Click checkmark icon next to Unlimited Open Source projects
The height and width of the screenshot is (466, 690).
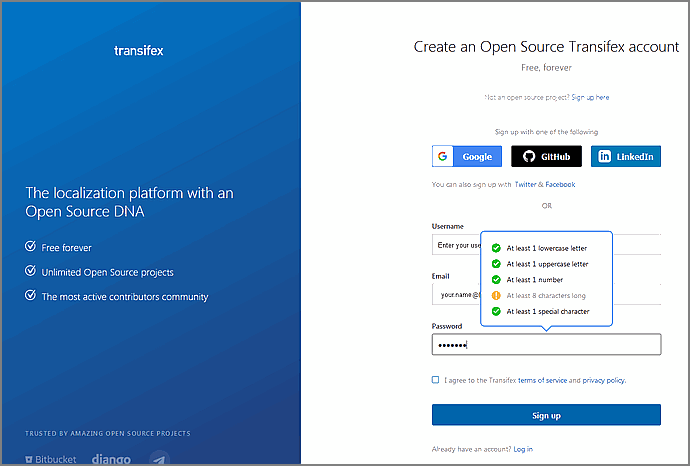pos(30,270)
